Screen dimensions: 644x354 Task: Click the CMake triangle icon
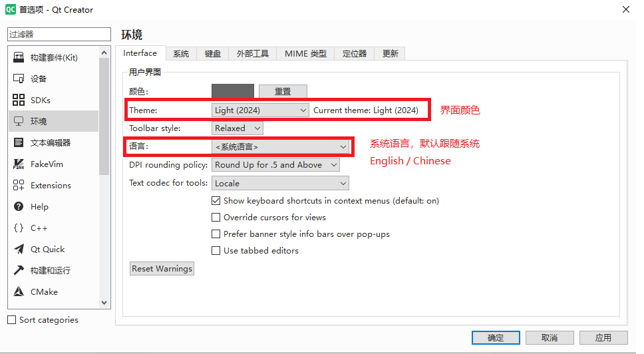tap(19, 291)
